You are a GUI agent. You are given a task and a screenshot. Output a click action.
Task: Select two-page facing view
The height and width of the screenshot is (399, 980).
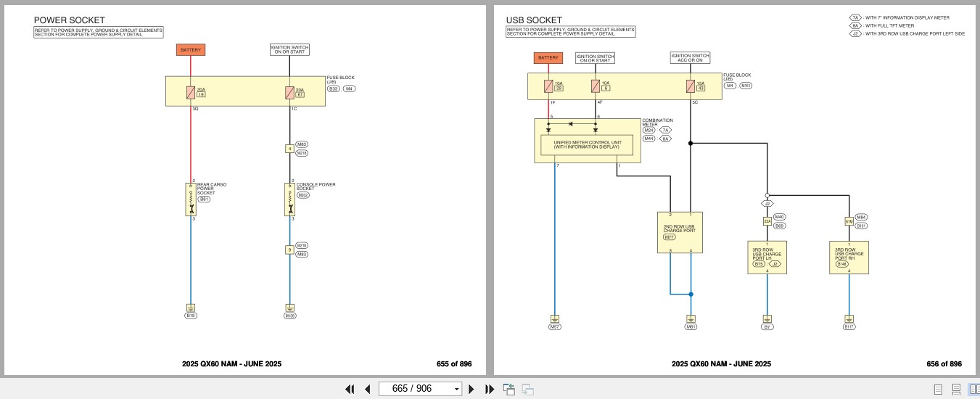(973, 389)
